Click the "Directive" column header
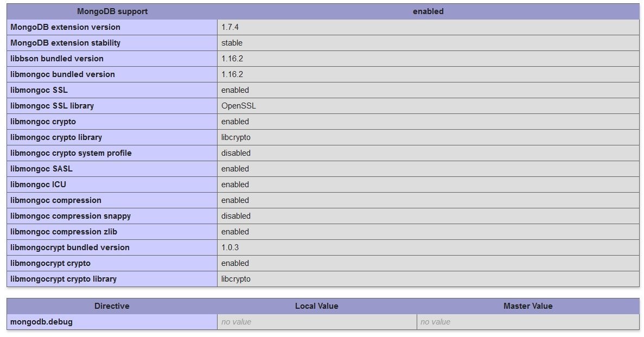Image resolution: width=644 pixels, height=337 pixels. tap(112, 306)
